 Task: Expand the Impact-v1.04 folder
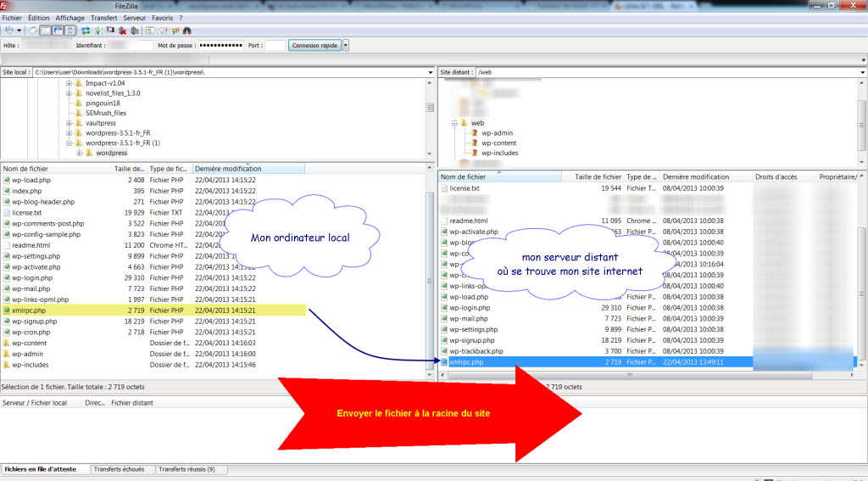[70, 83]
